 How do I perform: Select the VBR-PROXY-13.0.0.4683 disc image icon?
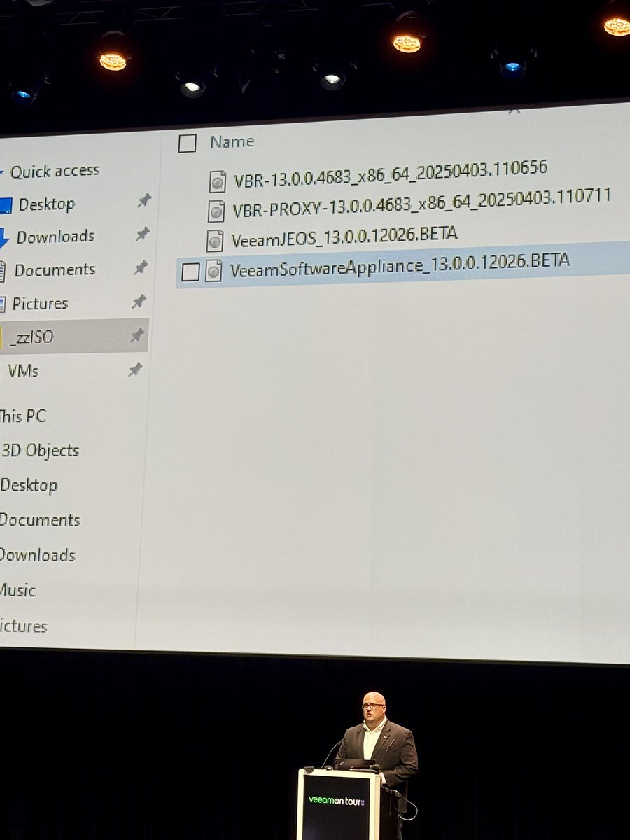[216, 211]
